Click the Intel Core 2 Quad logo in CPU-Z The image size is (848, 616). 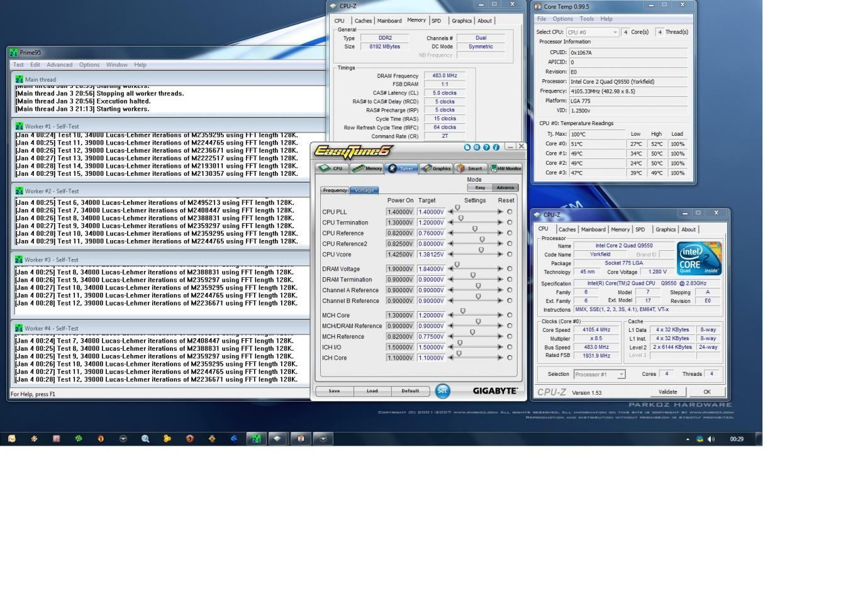point(699,258)
